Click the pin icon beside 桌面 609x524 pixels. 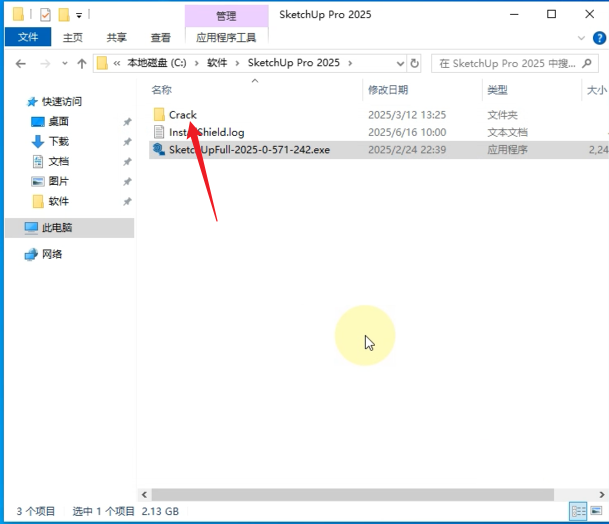(x=127, y=122)
